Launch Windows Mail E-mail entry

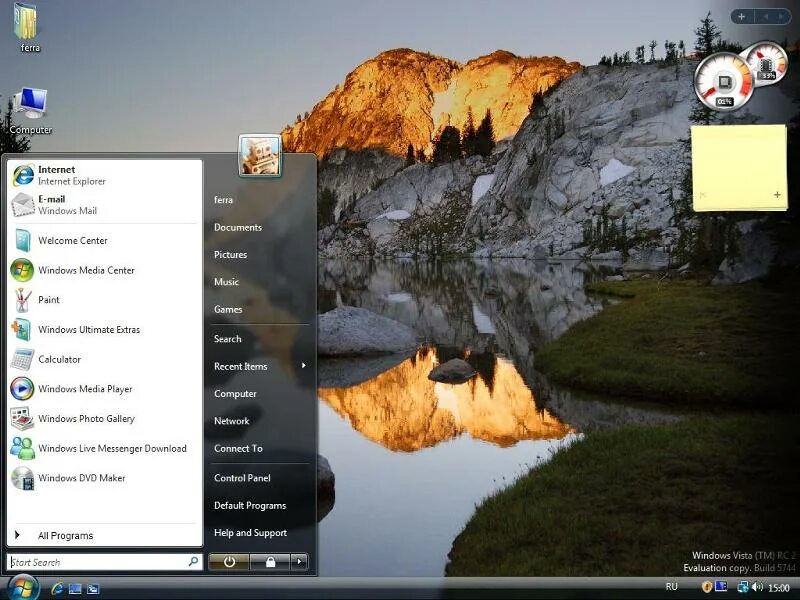pyautogui.click(x=105, y=205)
